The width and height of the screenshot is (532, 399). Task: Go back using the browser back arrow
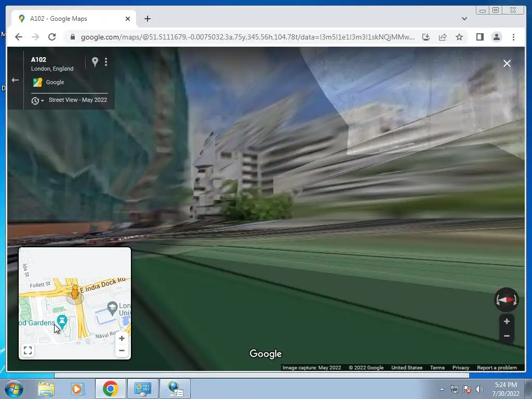[x=19, y=37]
